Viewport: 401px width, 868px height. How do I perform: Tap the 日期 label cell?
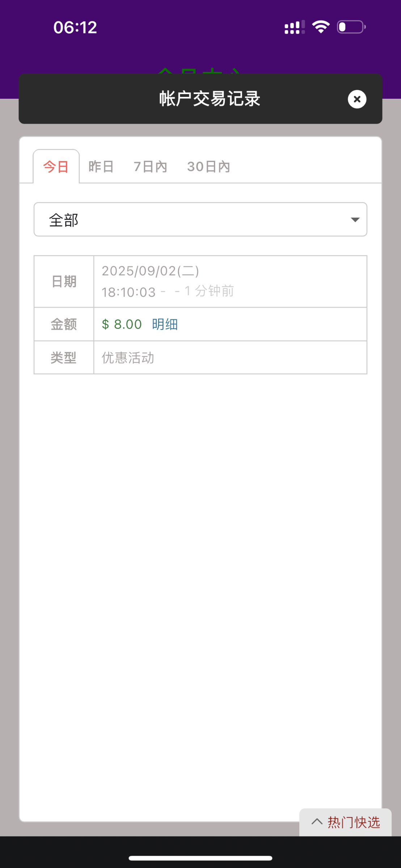point(64,281)
